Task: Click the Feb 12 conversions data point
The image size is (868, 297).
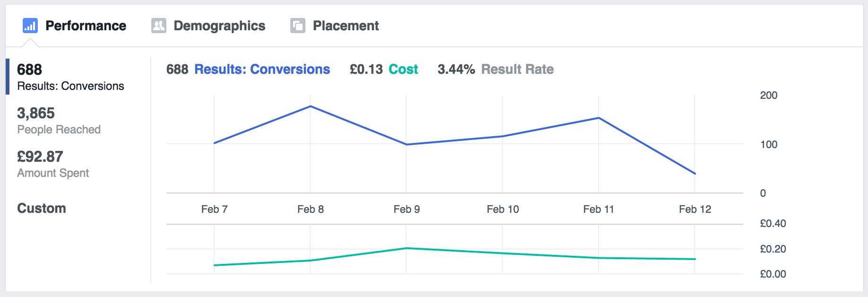Action: 695,174
